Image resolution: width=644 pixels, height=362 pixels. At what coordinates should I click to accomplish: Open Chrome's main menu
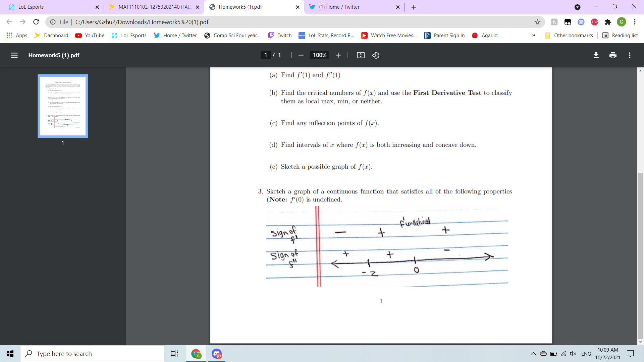(x=635, y=22)
